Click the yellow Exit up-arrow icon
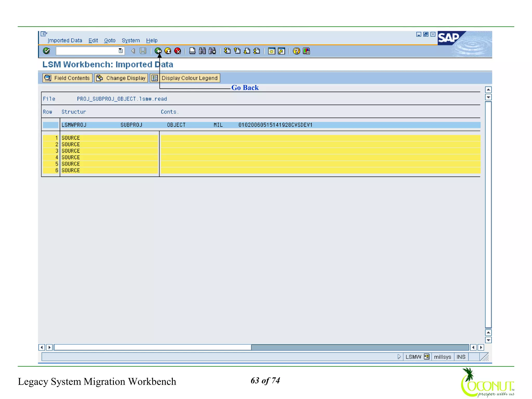Screen dimensions: 532x399 point(168,51)
